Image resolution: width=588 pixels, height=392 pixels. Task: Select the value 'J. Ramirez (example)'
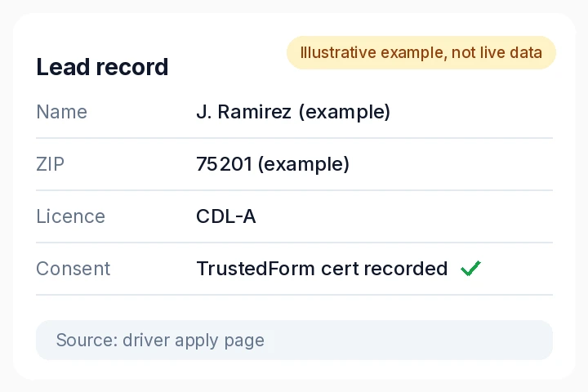tap(293, 112)
